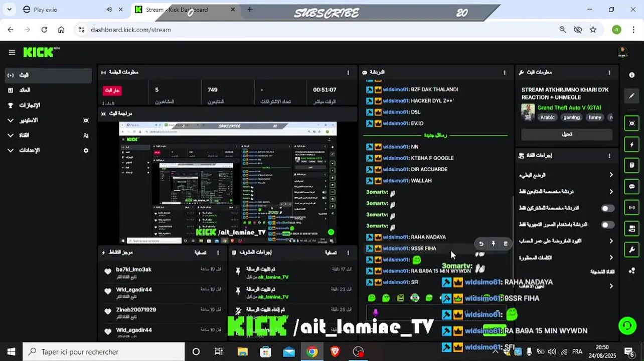Click Grand Theft Auto V (GTA) category link
Image resolution: width=644 pixels, height=361 pixels.
pyautogui.click(x=569, y=108)
